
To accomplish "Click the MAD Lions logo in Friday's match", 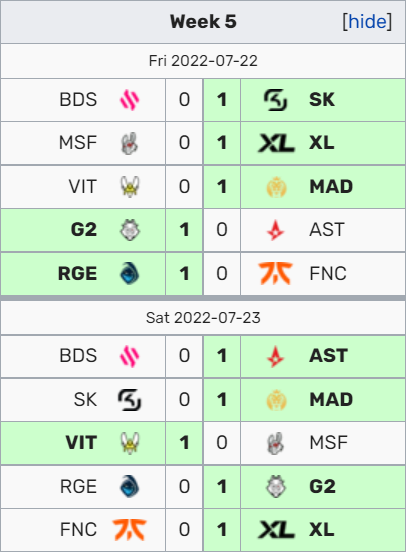I will click(x=276, y=187).
